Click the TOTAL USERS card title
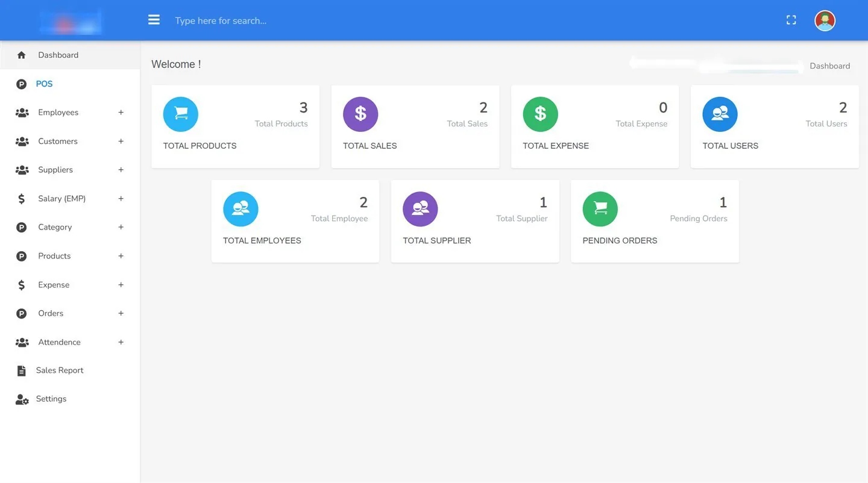 731,146
